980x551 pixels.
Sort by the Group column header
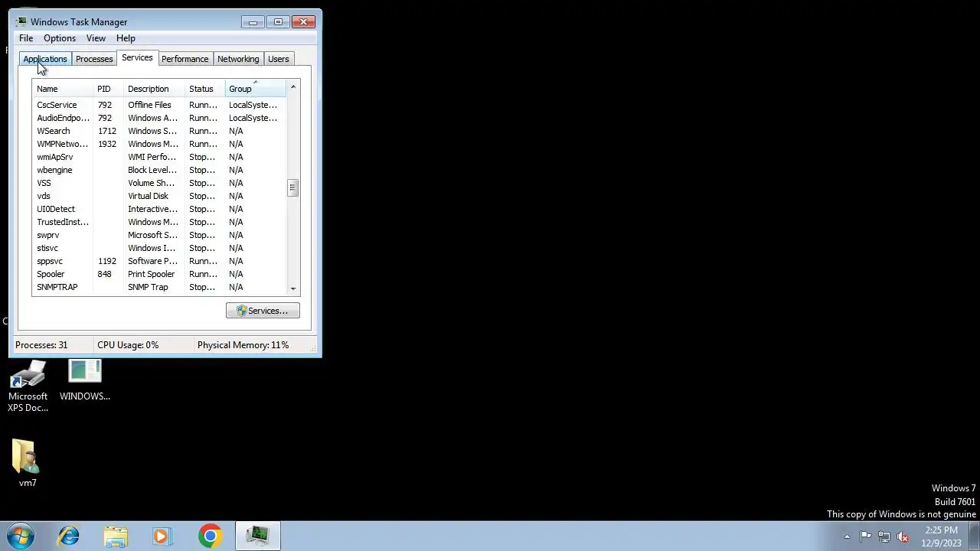(255, 89)
